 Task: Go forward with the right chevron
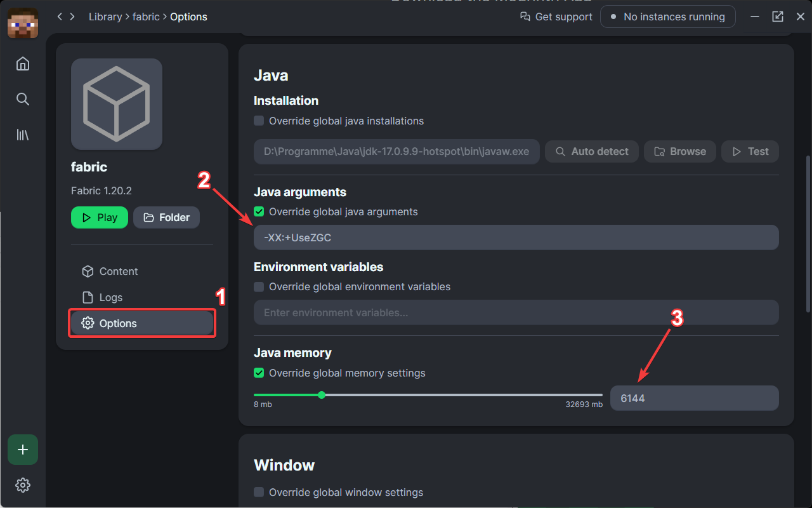coord(72,17)
